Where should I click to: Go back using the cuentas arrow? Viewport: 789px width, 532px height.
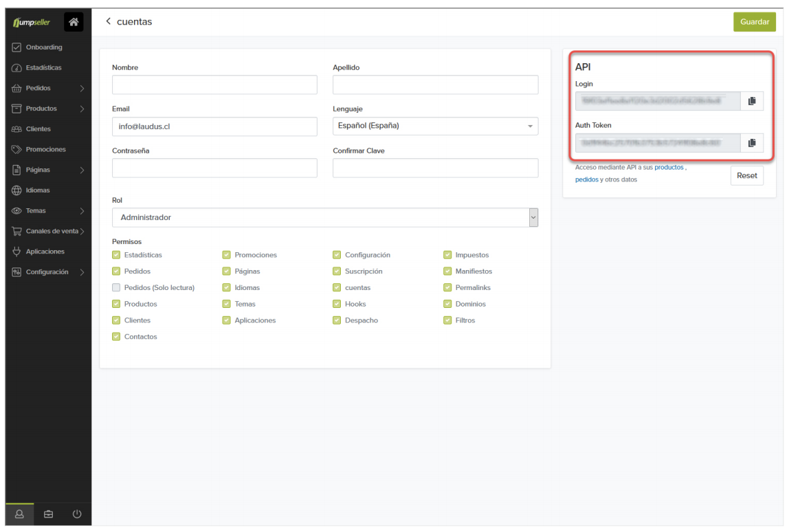click(108, 22)
